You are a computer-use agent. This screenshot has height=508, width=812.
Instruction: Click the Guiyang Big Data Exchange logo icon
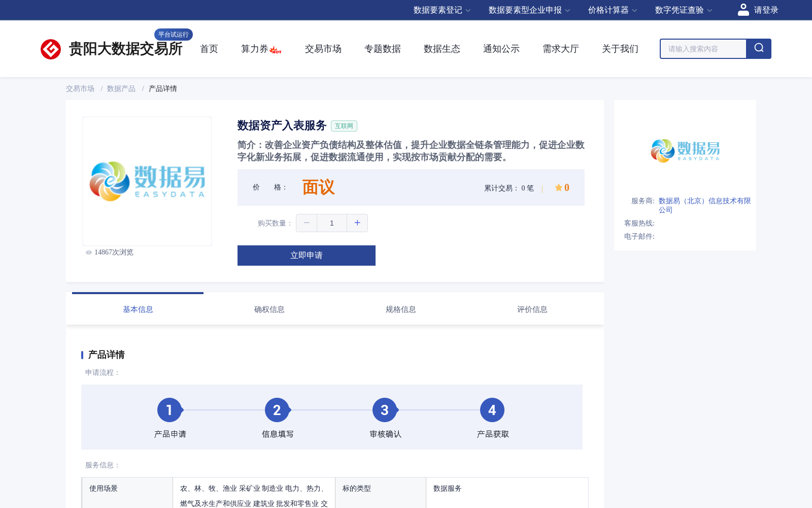pos(51,49)
